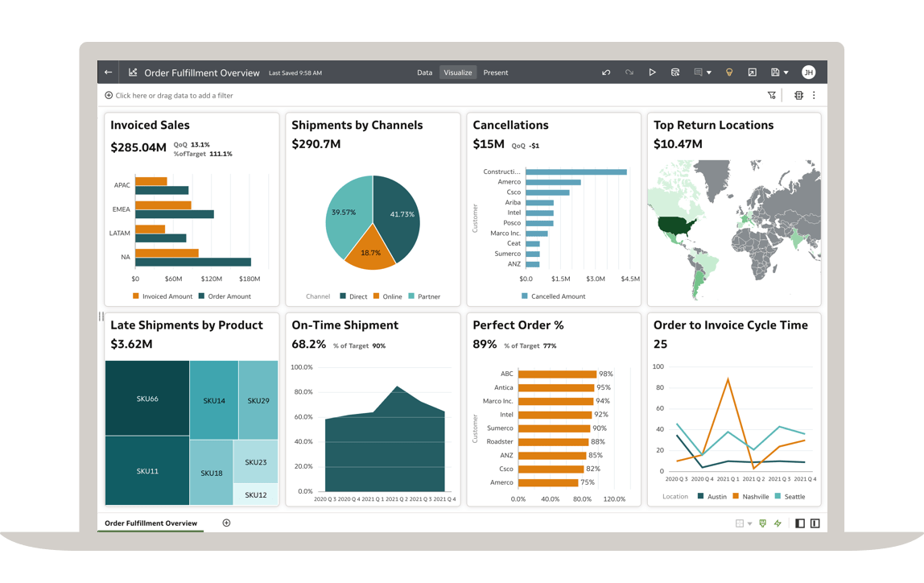Toggle the right side panel icon

pyautogui.click(x=815, y=523)
